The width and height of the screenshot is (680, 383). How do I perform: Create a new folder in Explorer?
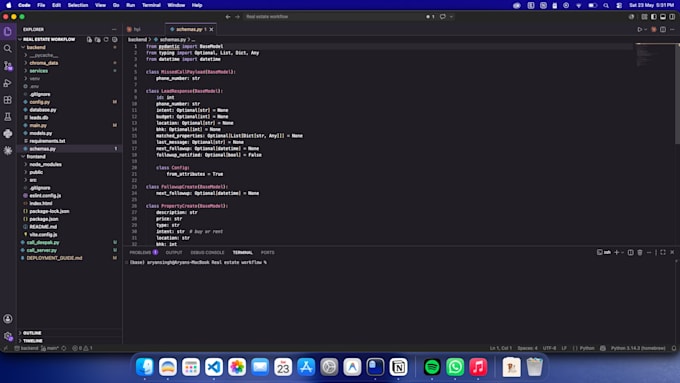[98, 39]
